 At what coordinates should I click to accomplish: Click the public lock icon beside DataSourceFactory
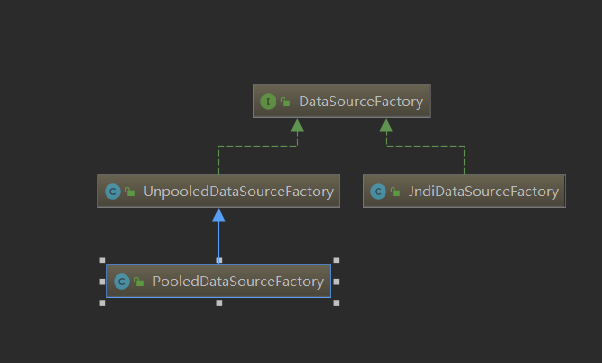285,101
